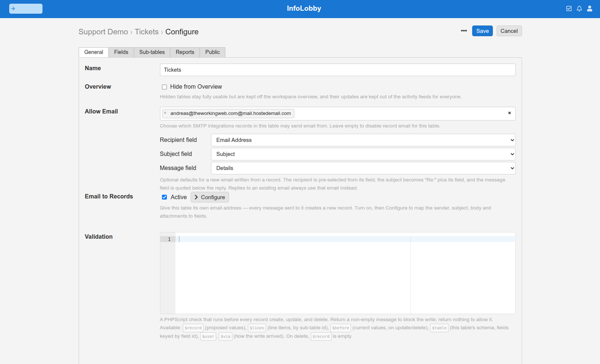This screenshot has width=600, height=364.
Task: Open the Subject field dropdown
Action: coord(363,154)
